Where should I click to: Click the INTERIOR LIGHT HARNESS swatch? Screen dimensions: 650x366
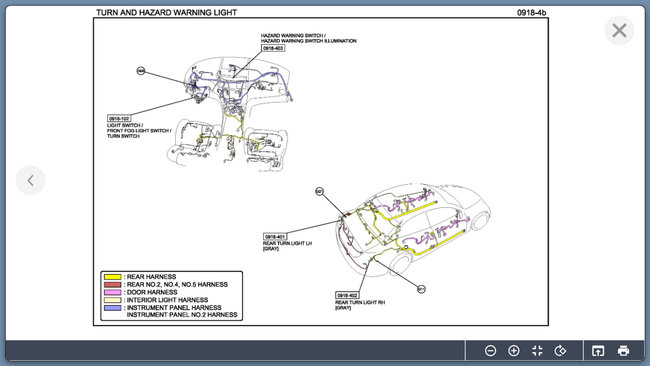coord(112,300)
